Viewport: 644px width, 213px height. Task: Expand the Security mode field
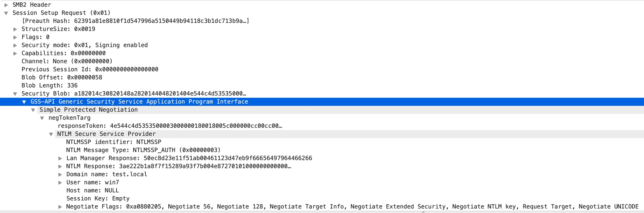coord(15,46)
